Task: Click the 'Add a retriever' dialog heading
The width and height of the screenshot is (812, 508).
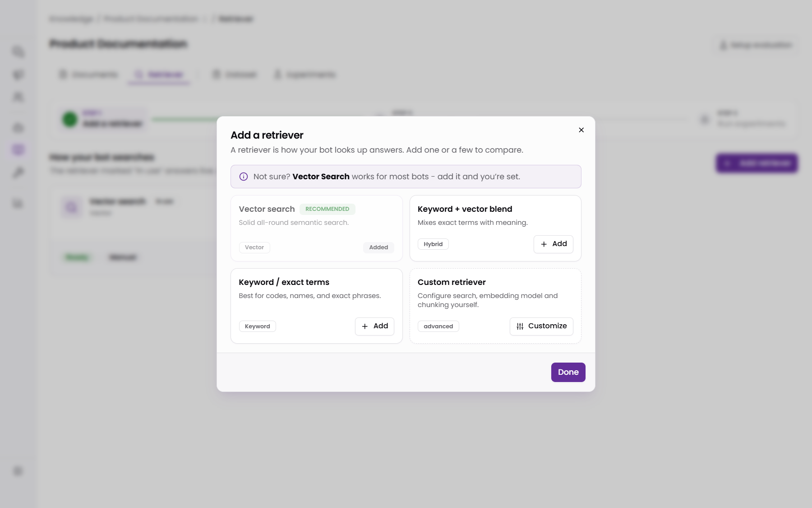Action: (267, 135)
